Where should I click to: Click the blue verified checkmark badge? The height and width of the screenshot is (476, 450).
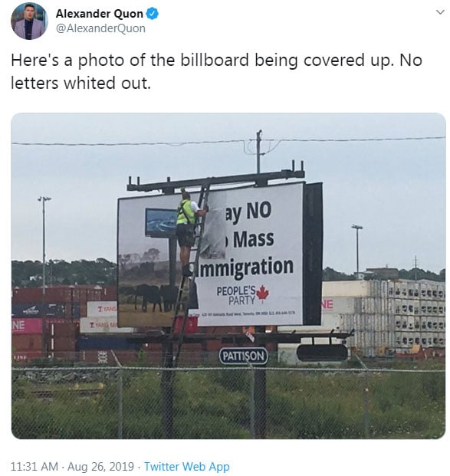click(x=153, y=14)
